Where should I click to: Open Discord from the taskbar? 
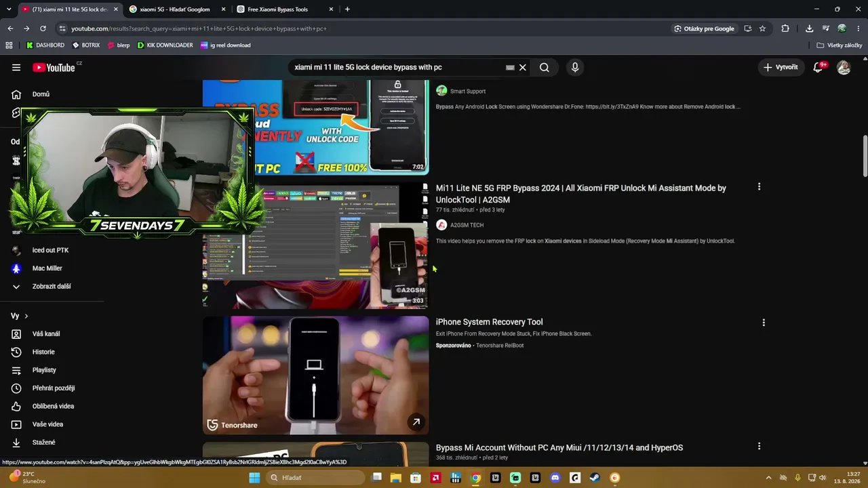[555, 478]
